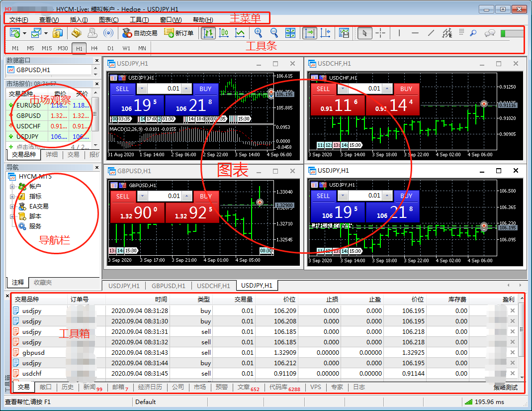Open the 文件(F) menu

[19, 20]
